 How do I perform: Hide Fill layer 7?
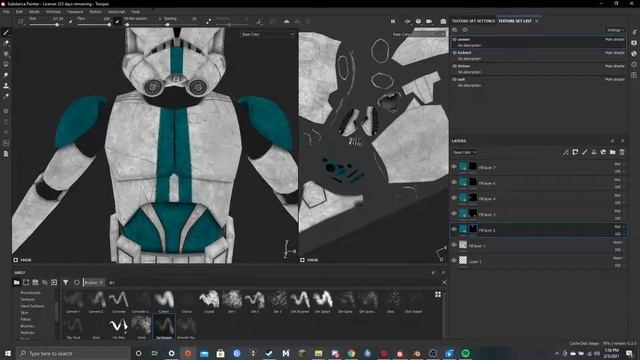coord(454,167)
